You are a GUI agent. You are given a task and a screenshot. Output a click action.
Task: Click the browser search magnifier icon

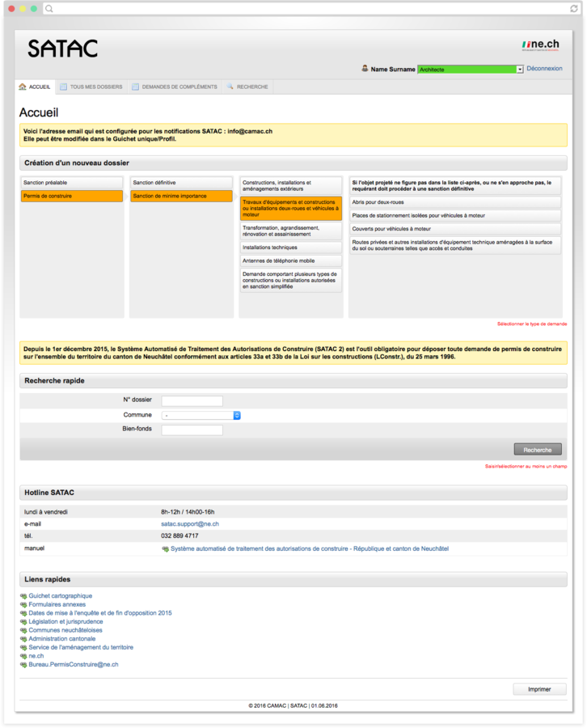click(x=49, y=8)
